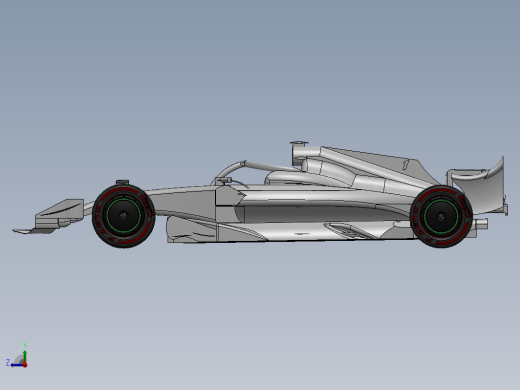Image resolution: width=520 pixels, height=390 pixels.
Task: Click the rear wheel of the car
Action: pyautogui.click(x=441, y=217)
